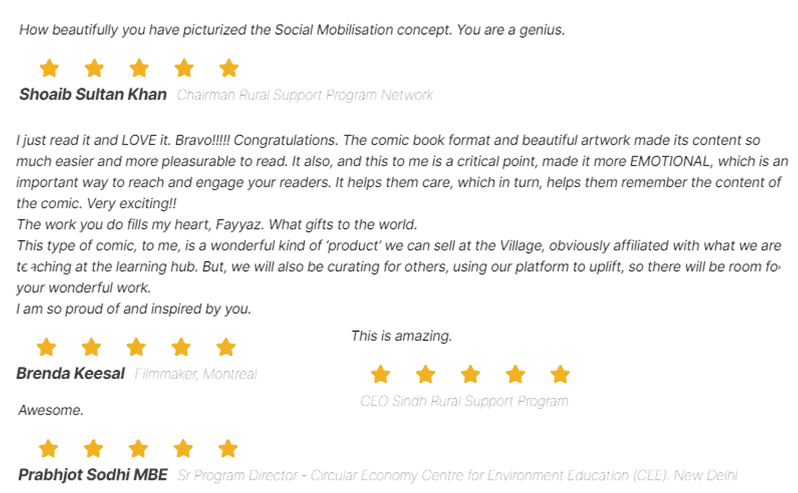Click 'Chairman Rural Support Program Network' text
798x493 pixels.
pyautogui.click(x=305, y=95)
